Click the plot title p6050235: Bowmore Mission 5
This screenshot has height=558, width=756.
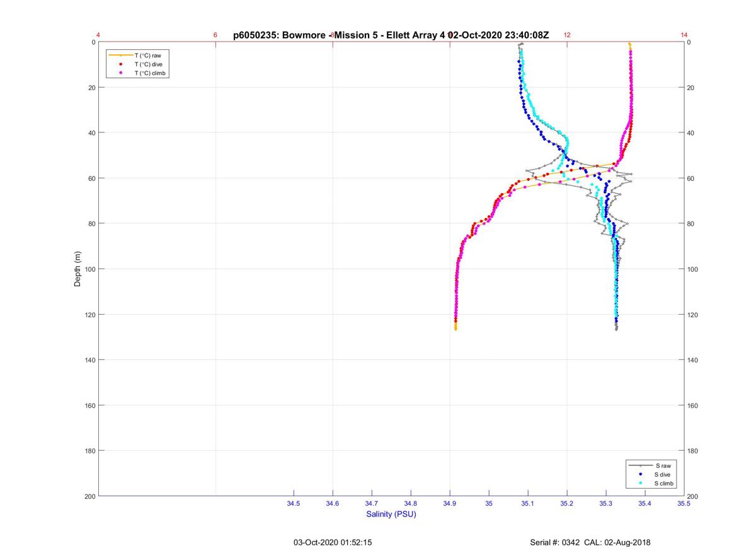(x=391, y=35)
